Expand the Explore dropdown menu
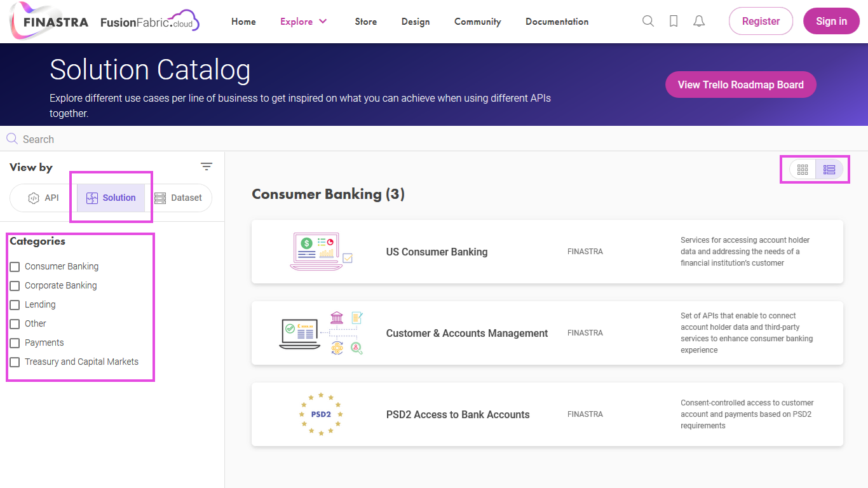 304,22
